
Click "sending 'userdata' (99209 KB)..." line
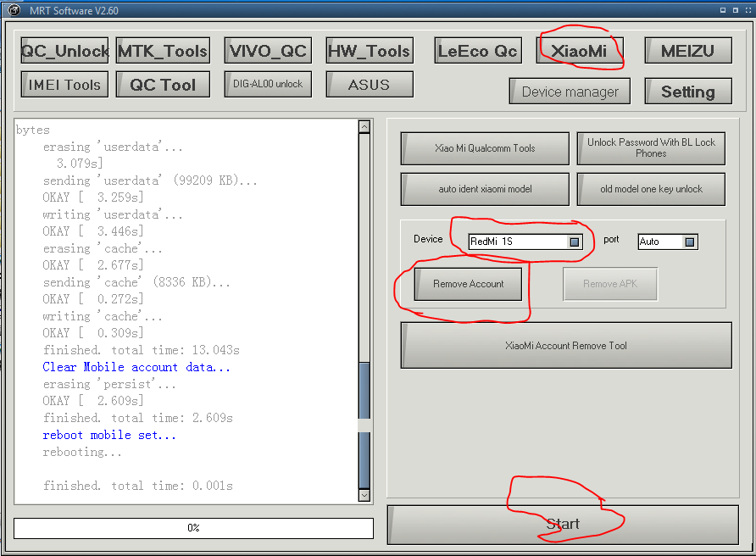(150, 181)
